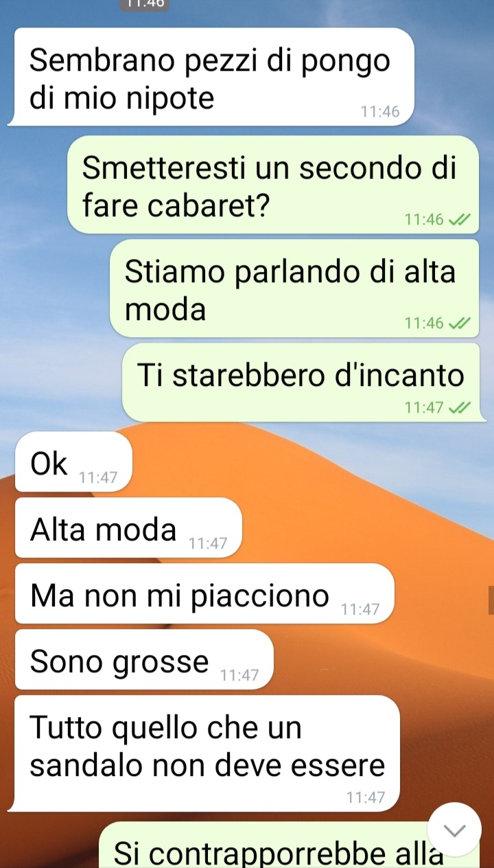This screenshot has width=494, height=868.
Task: Select the message 'Sembrano pezzi di pongo di mio nipote'
Action: click(211, 77)
